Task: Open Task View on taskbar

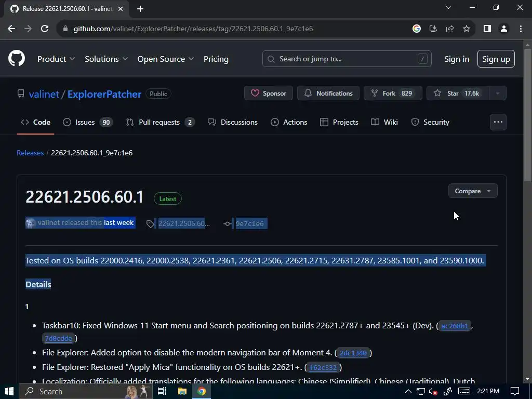Action: 162,392
